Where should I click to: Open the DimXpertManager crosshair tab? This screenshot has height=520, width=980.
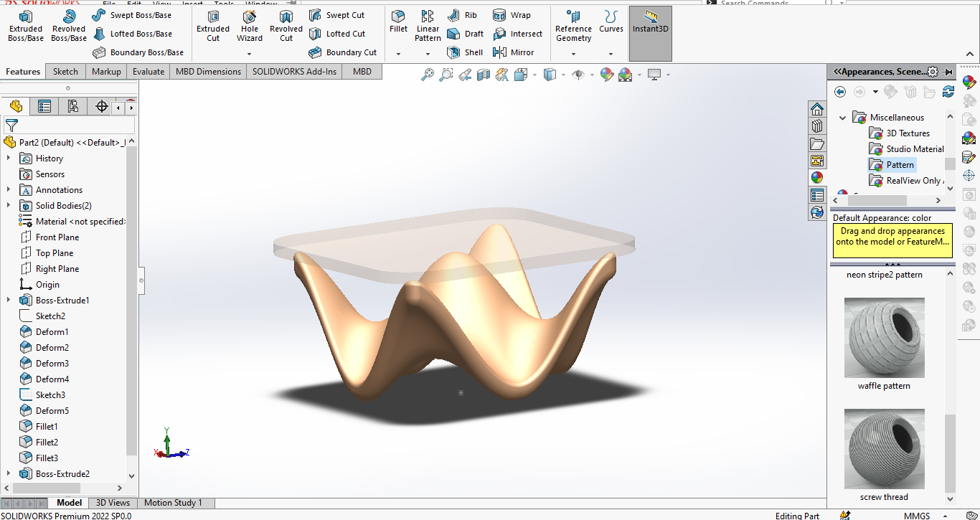click(x=102, y=107)
